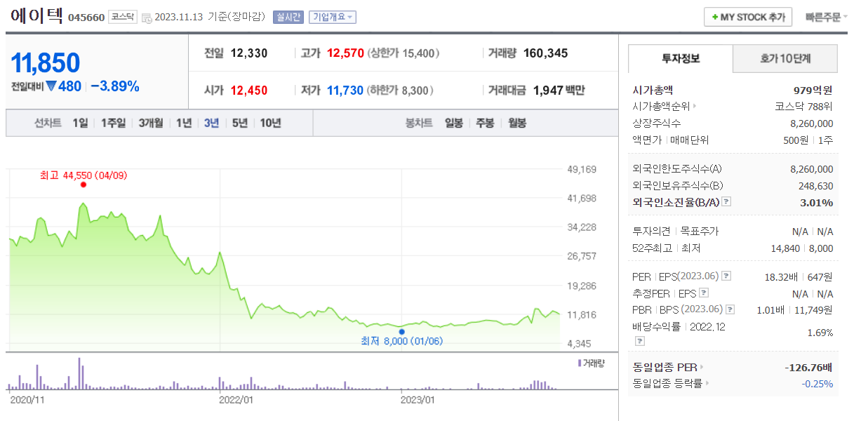Click the 시가 value 12,450

click(x=249, y=91)
